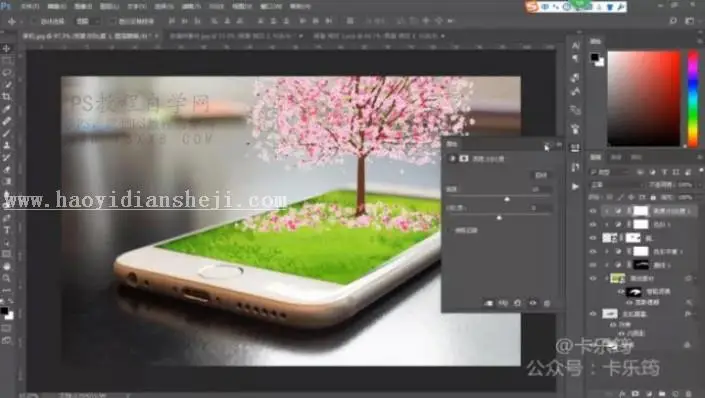Click the brightness slider handle
Image resolution: width=705 pixels, height=398 pixels.
(x=507, y=199)
